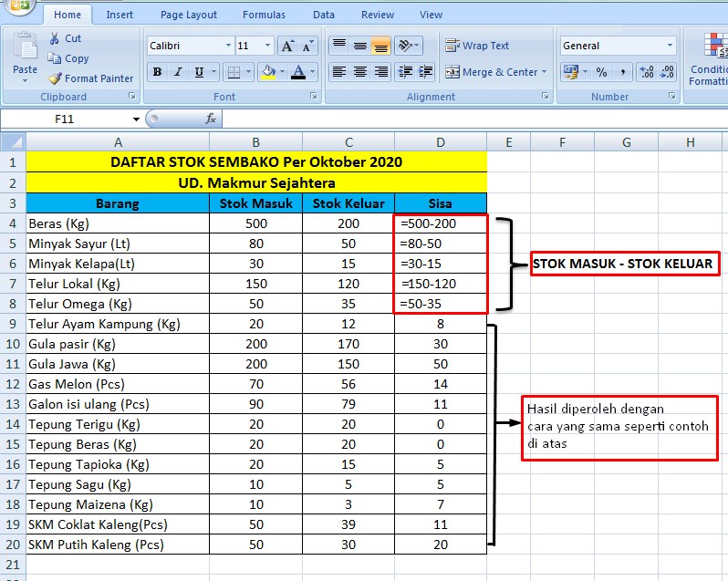Click the yellow Fill Color bucket
Viewport: 728px width, 581px height.
tap(267, 73)
